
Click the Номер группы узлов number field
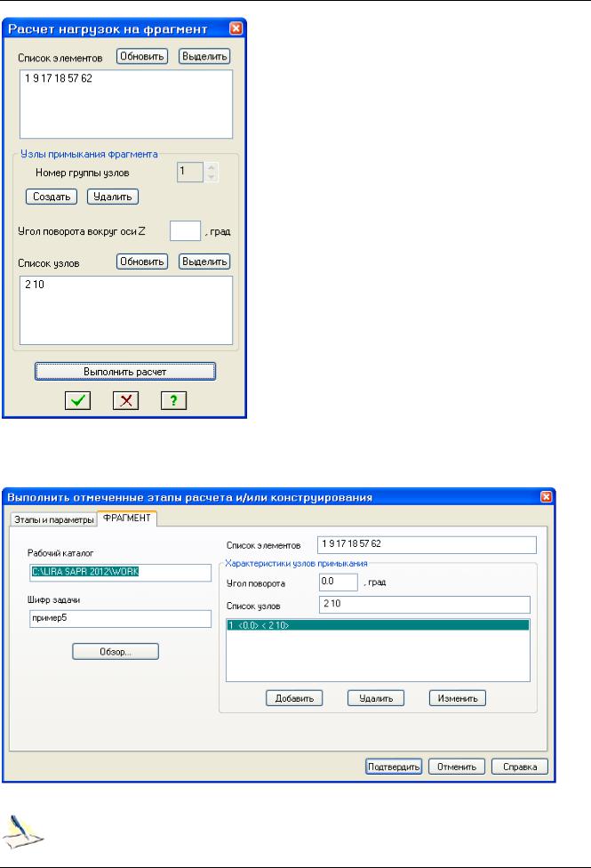pos(190,172)
